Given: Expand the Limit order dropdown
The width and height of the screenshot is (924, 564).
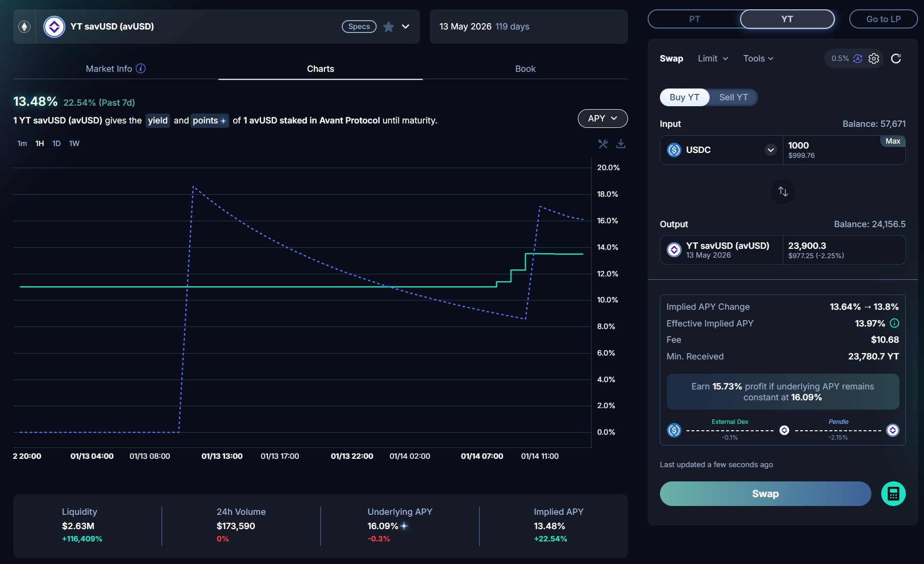Looking at the screenshot, I should [713, 59].
